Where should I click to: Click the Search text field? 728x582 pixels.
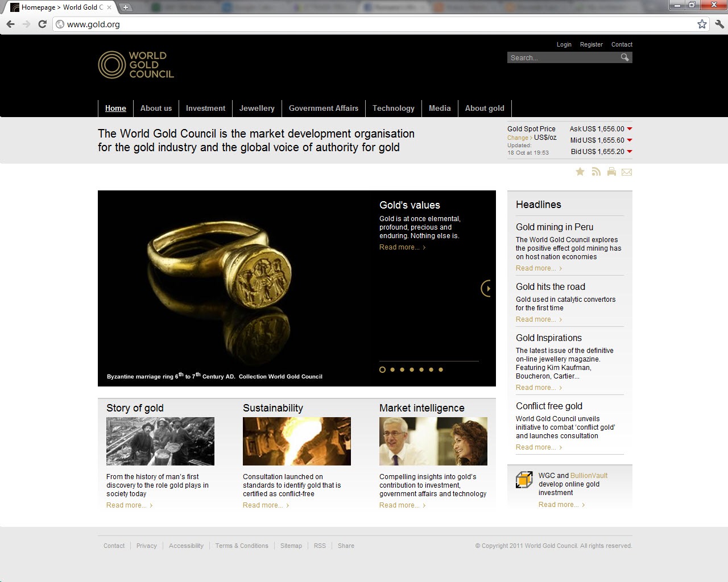click(x=562, y=57)
